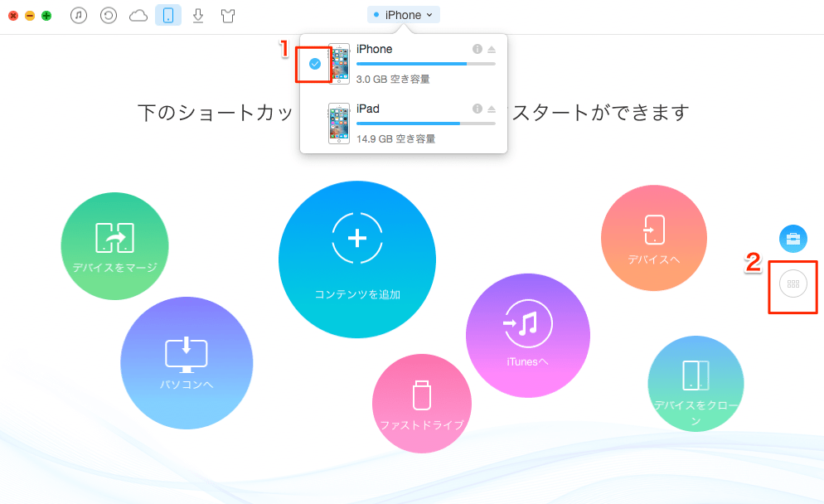
Task: Click the download arrow icon in the toolbar
Action: pos(197,15)
